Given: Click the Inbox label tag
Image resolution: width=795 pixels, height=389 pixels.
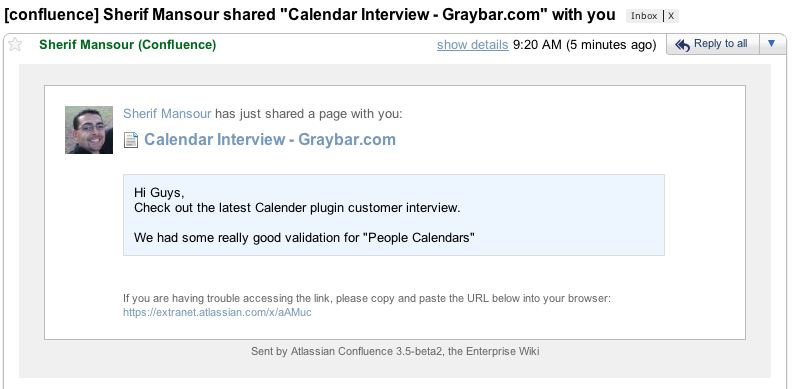Looking at the screenshot, I should pyautogui.click(x=644, y=16).
